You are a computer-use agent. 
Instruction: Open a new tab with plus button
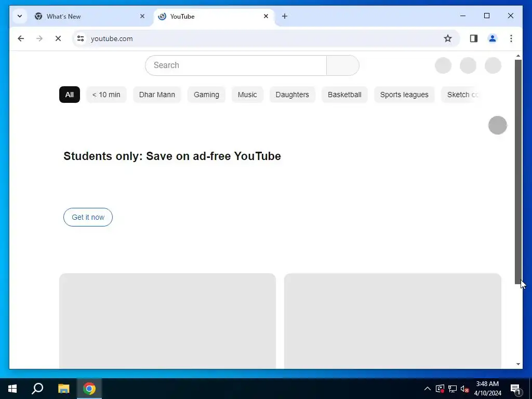[285, 16]
